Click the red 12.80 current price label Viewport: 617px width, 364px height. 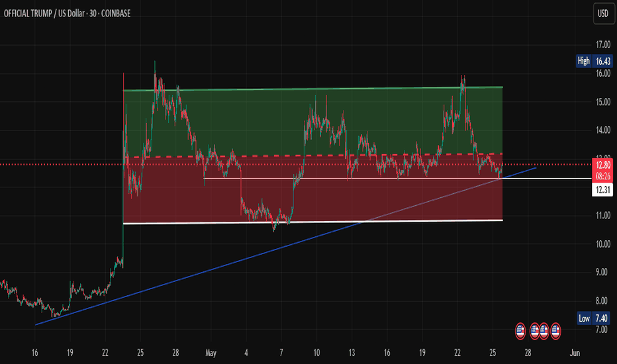tap(602, 165)
